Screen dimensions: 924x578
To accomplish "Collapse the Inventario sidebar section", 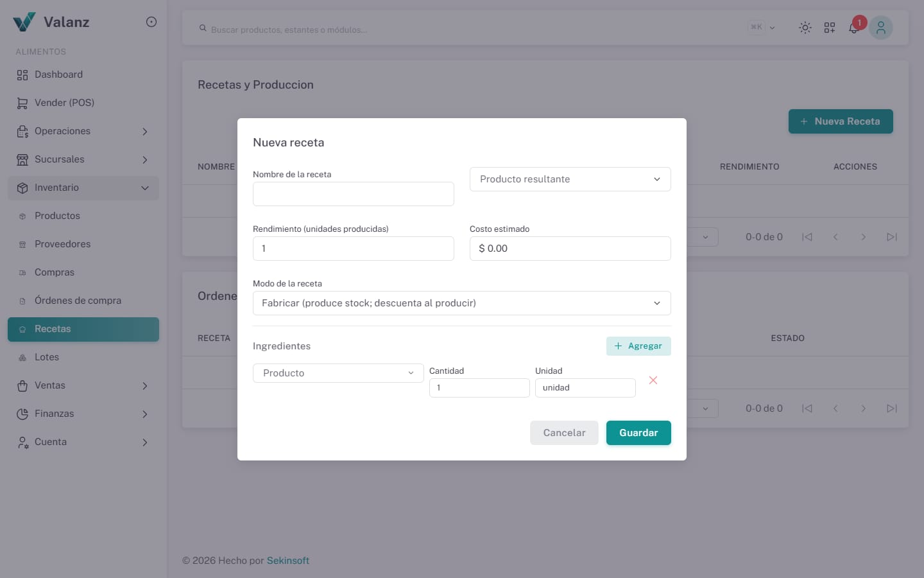I will tap(83, 188).
